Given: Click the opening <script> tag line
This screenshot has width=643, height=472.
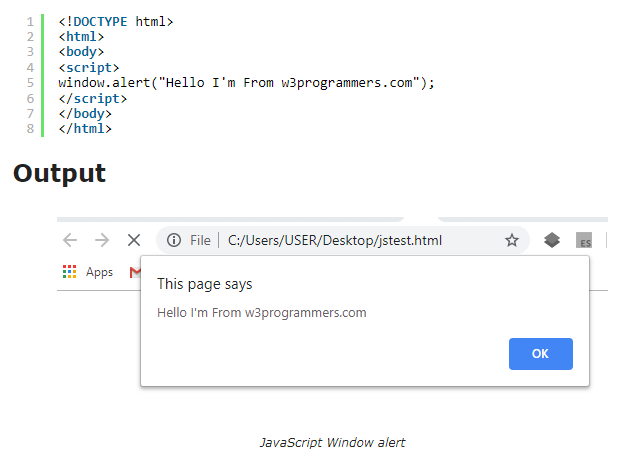Looking at the screenshot, I should click(89, 68).
